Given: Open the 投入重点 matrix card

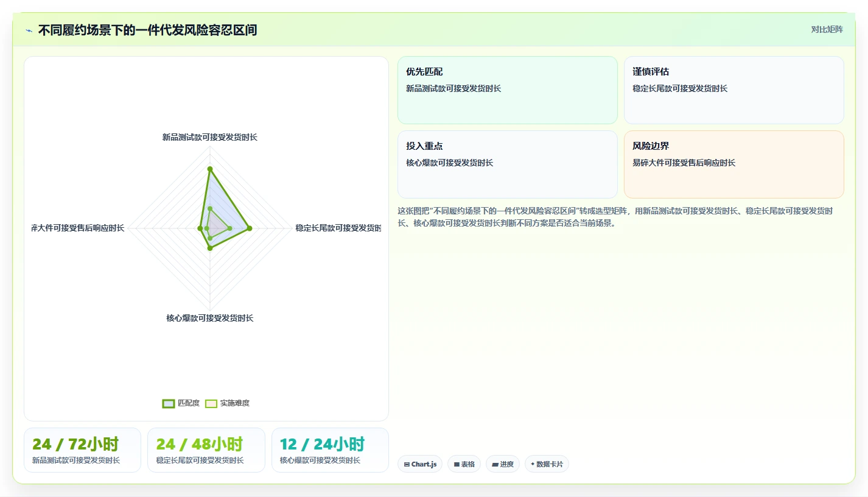Looking at the screenshot, I should (x=507, y=164).
